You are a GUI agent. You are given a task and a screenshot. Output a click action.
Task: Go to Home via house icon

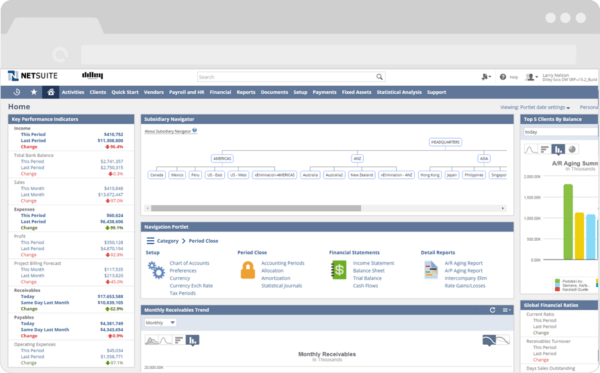(x=51, y=92)
